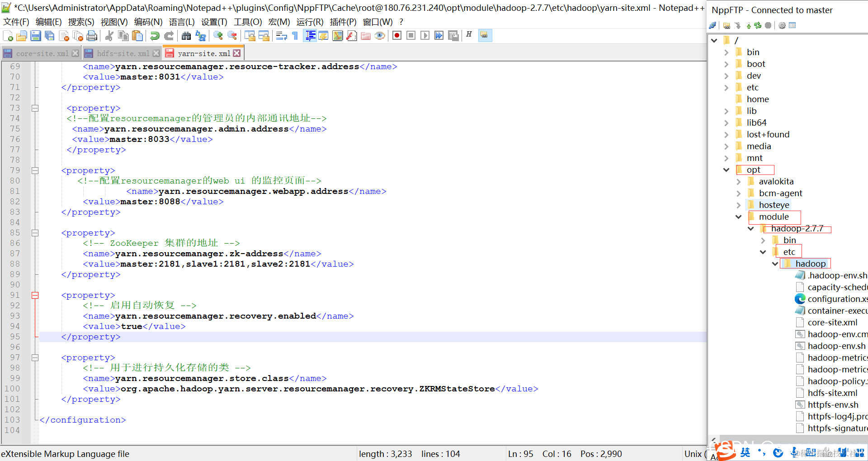Toggle the Function List toolbar button
The height and width of the screenshot is (461, 868).
tap(351, 36)
